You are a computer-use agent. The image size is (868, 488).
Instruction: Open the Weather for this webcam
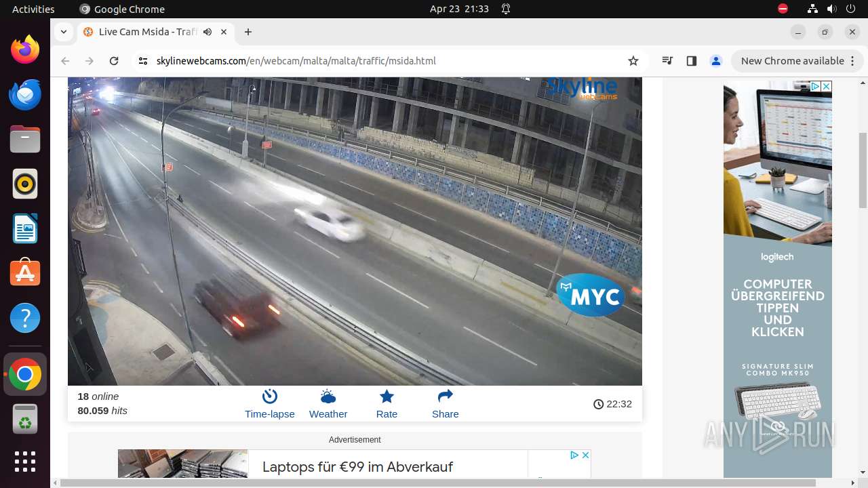click(x=328, y=405)
